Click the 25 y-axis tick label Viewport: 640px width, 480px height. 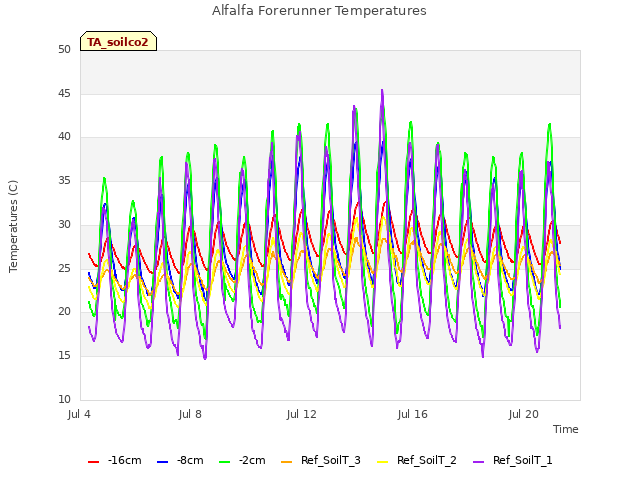(64, 268)
